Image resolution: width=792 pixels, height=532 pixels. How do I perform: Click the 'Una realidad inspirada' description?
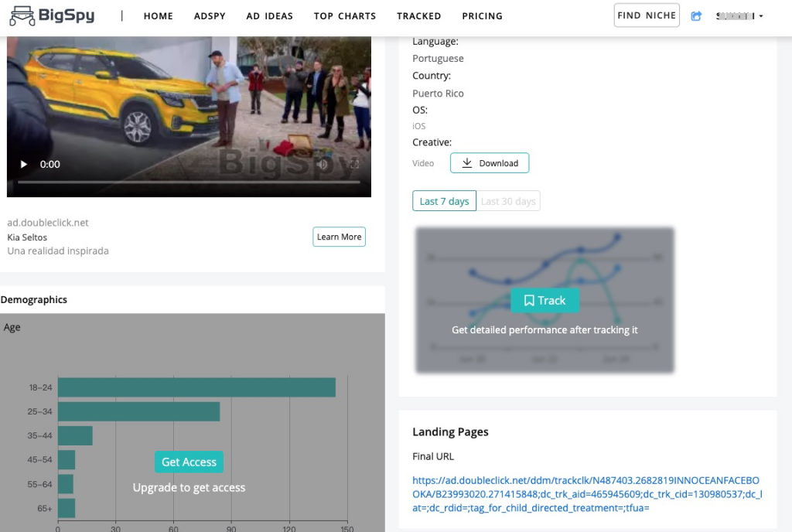tap(58, 251)
